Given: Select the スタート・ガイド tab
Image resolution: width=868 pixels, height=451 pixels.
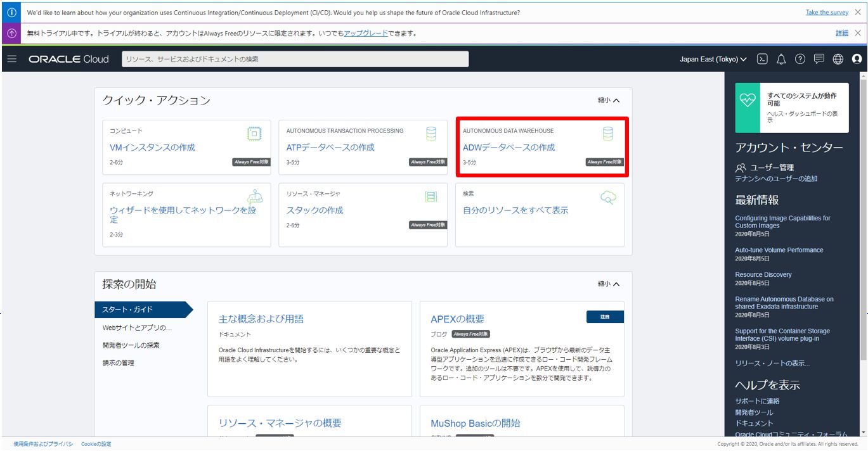Looking at the screenshot, I should 128,310.
